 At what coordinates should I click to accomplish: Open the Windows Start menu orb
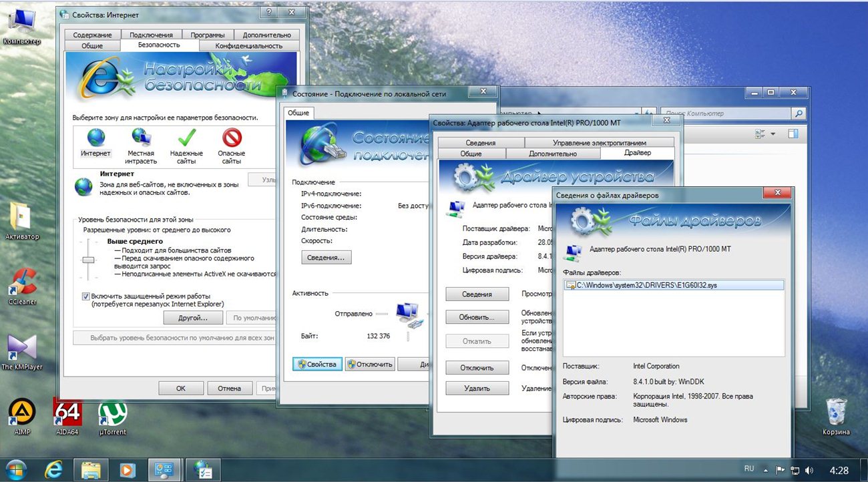(15, 469)
